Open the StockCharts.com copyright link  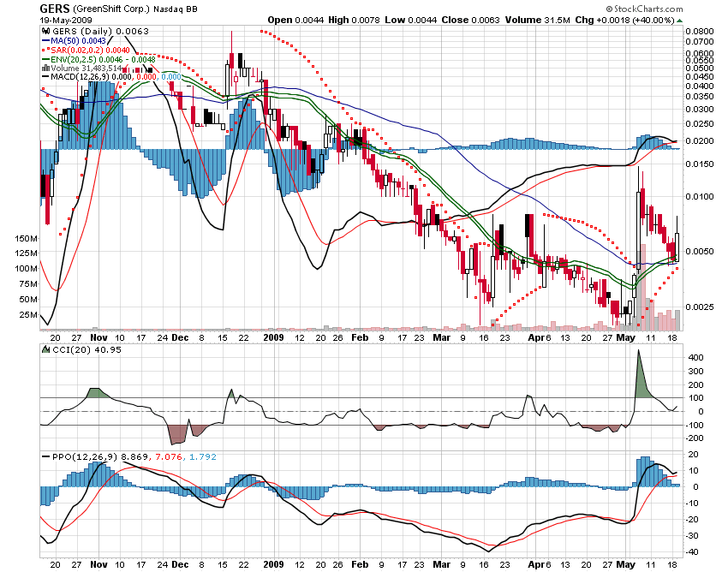tap(644, 9)
